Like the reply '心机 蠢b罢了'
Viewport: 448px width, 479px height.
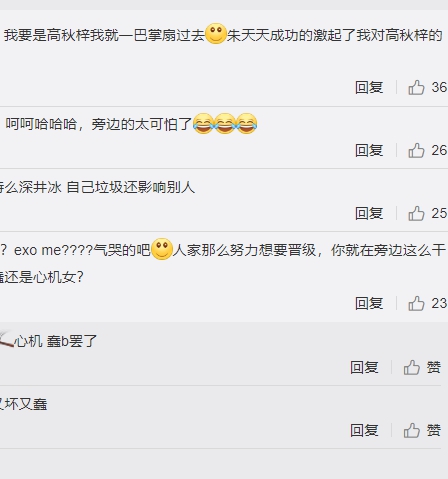coord(412,368)
